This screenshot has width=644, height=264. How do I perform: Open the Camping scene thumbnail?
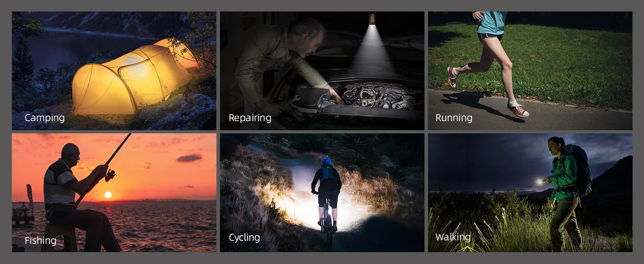[x=114, y=71]
